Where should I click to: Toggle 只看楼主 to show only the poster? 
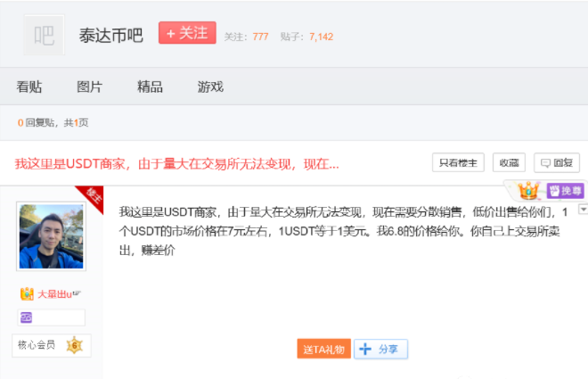pos(458,163)
